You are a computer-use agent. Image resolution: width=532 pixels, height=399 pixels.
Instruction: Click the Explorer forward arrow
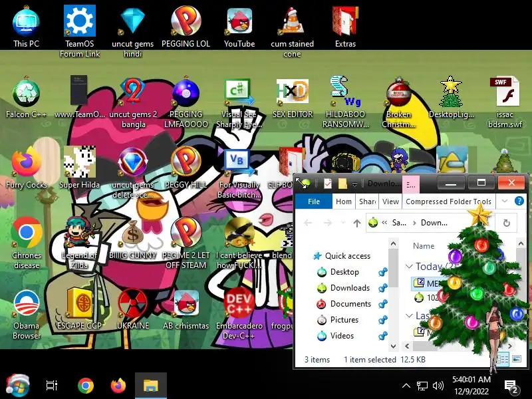tap(328, 223)
